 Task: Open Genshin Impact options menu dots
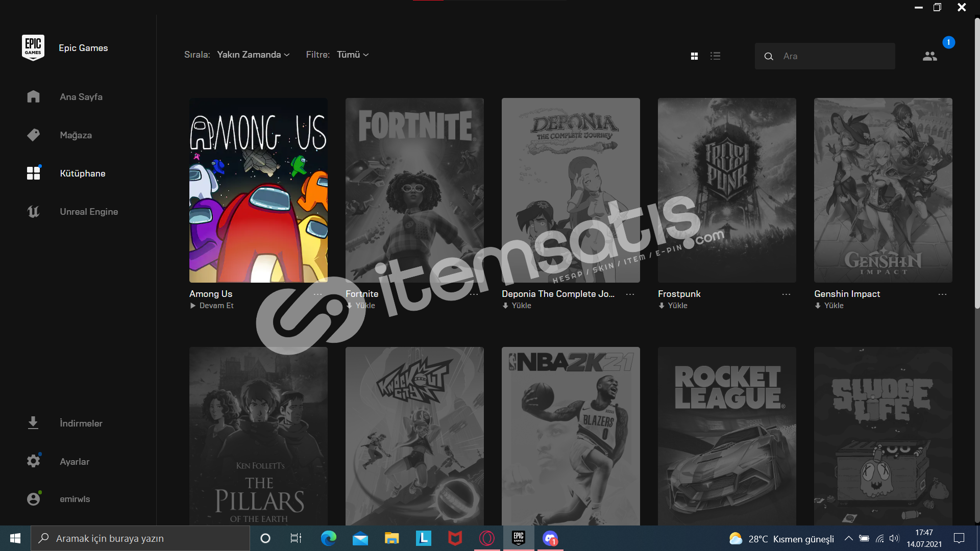942,294
